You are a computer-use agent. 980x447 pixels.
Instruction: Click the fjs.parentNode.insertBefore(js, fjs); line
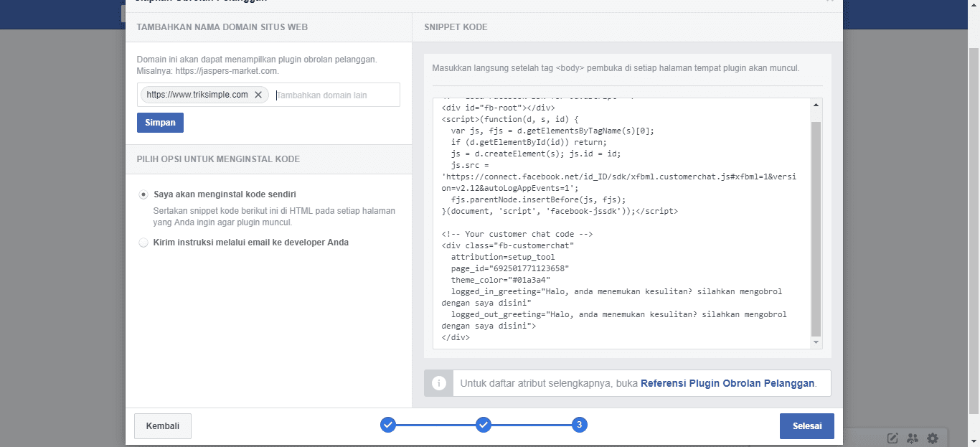pyautogui.click(x=538, y=199)
